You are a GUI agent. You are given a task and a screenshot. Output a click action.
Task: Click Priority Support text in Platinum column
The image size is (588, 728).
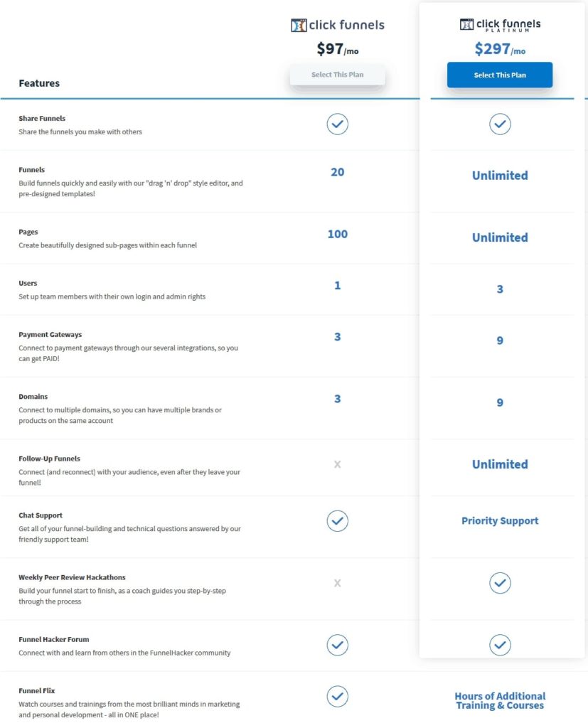click(501, 521)
